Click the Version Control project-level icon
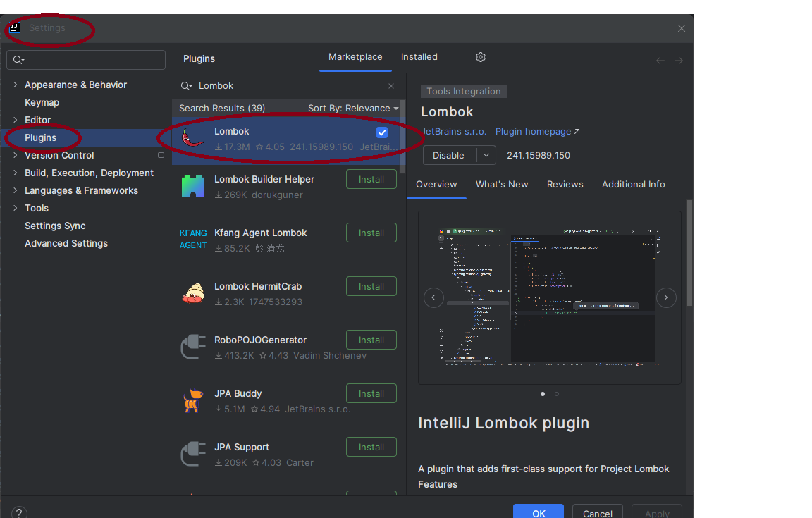Screen dimensions: 812x518 tap(161, 155)
